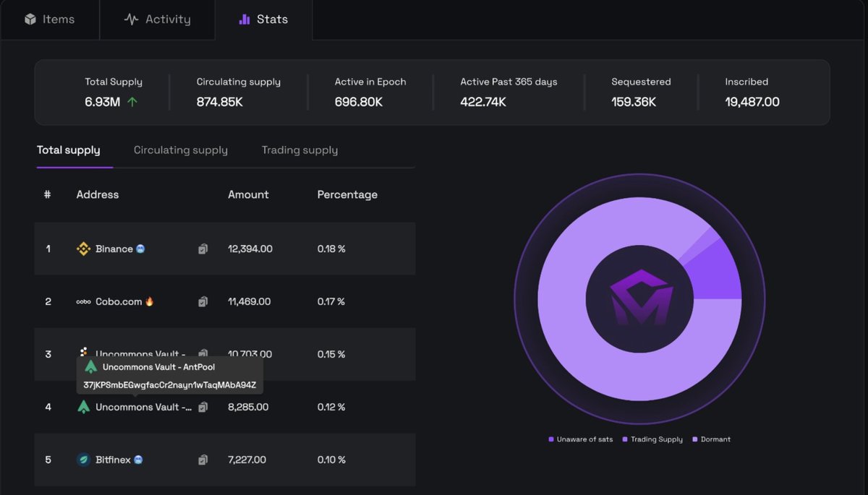
Task: Copy Binance address using the copy icon
Action: (203, 249)
